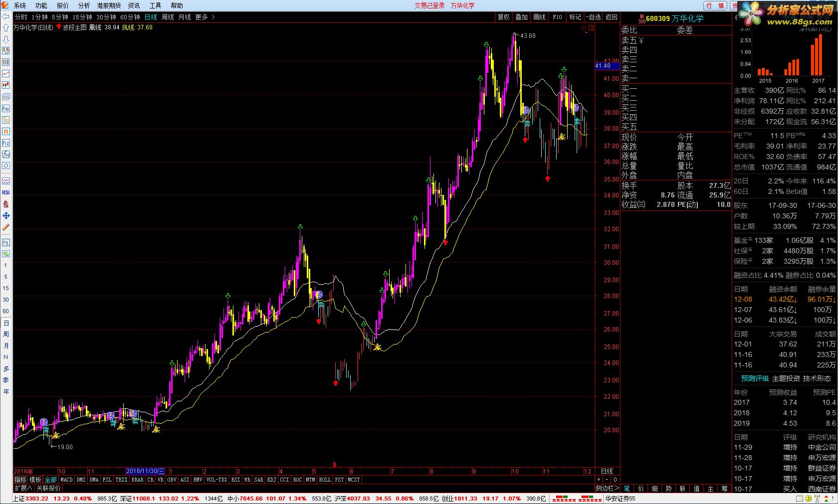Select the pencil drawing tool icon

click(x=6, y=227)
